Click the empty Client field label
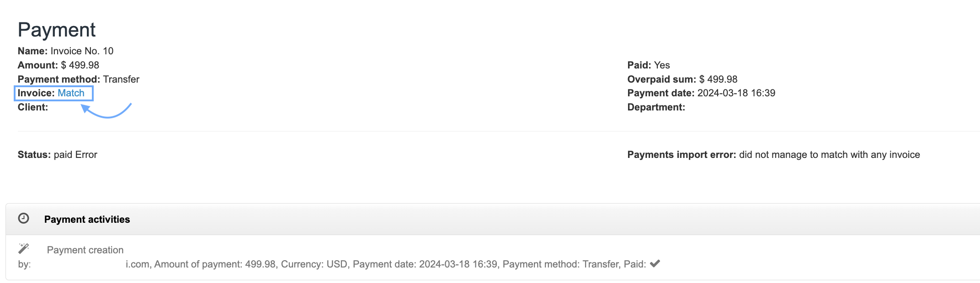 (x=33, y=107)
